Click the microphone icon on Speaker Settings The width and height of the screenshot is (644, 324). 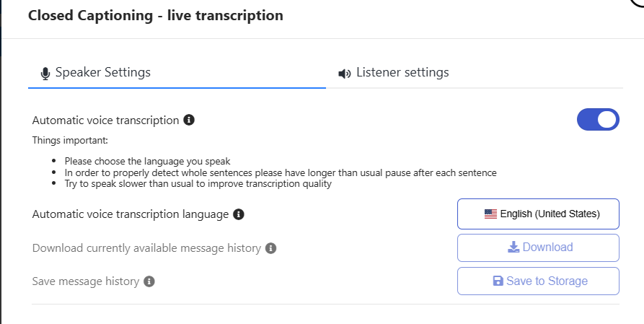pyautogui.click(x=45, y=73)
